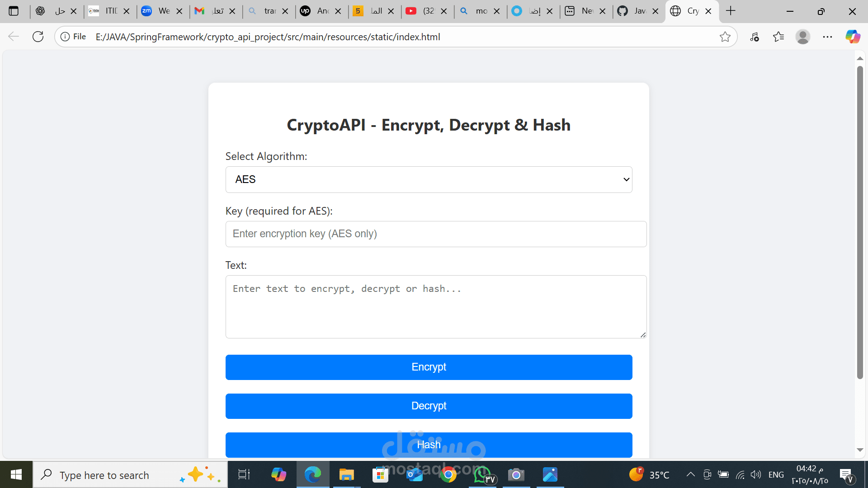
Task: Switch the ENG input language
Action: click(776, 474)
